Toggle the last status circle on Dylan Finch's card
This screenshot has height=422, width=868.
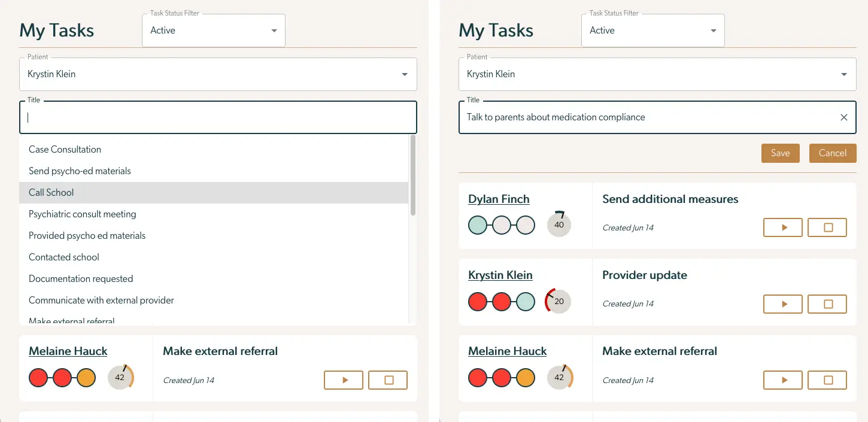(x=526, y=225)
